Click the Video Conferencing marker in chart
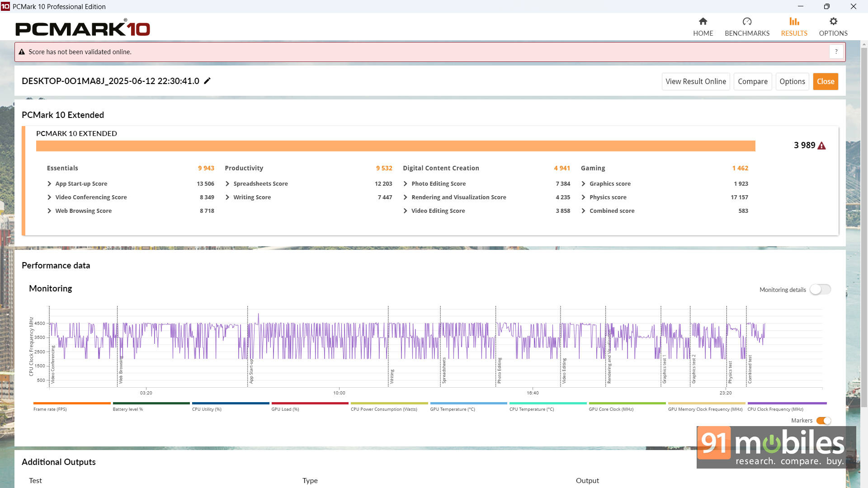This screenshot has width=868, height=488. point(53,365)
